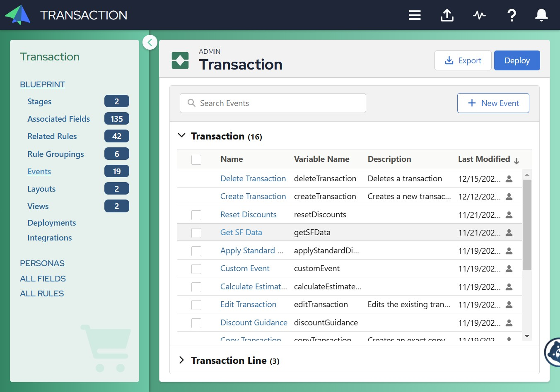Viewport: 560px width, 392px height.
Task: Click the upload icon in top bar
Action: click(447, 15)
